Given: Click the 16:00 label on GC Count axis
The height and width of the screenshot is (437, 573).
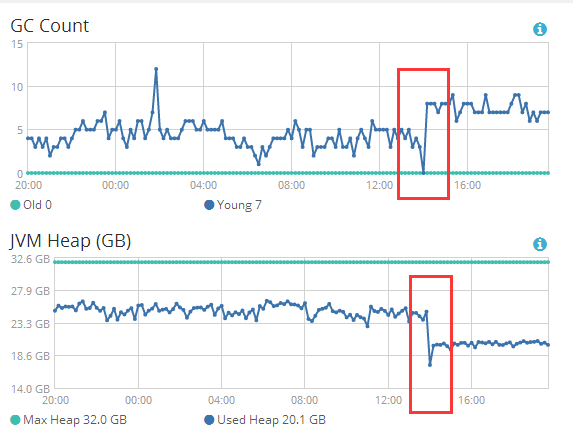Looking at the screenshot, I should point(467,185).
